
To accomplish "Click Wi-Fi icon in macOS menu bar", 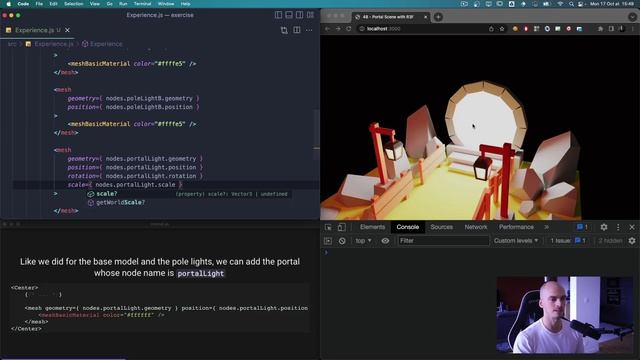I will pyautogui.click(x=560, y=4).
